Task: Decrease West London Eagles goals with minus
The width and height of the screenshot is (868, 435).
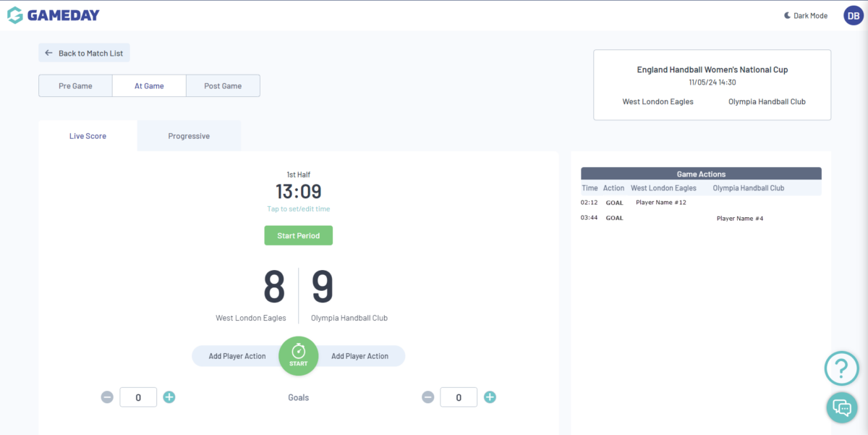Action: 107,397
